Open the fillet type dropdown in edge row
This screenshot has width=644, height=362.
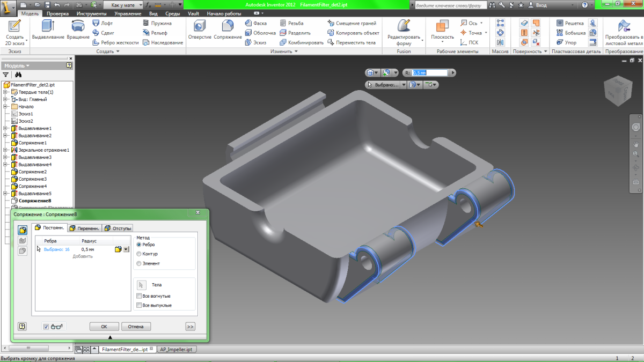click(x=126, y=249)
